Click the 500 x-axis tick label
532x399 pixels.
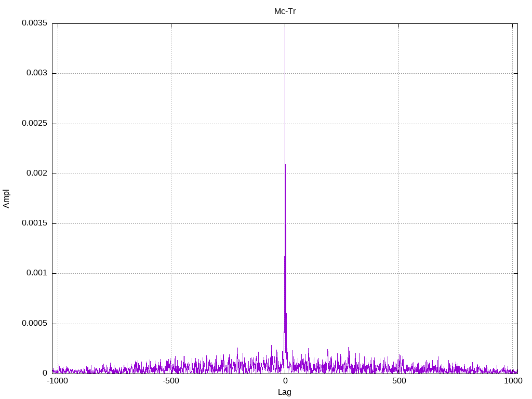pyautogui.click(x=399, y=381)
